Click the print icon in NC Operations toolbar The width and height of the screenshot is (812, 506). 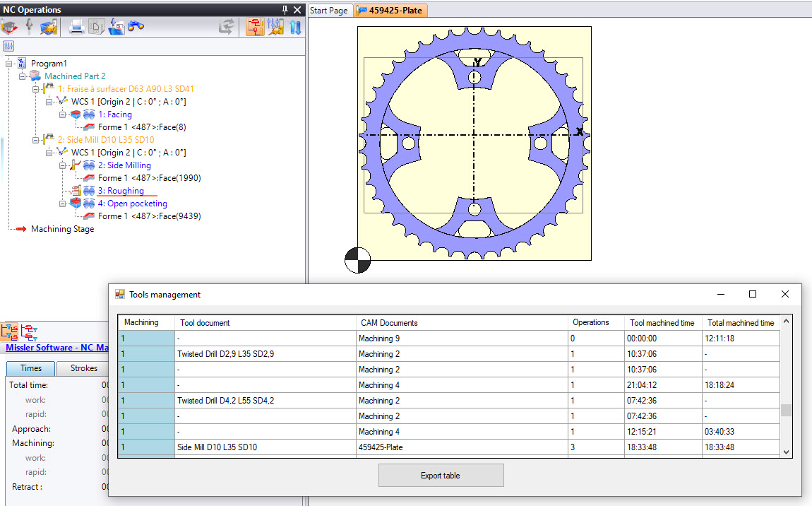pos(77,28)
